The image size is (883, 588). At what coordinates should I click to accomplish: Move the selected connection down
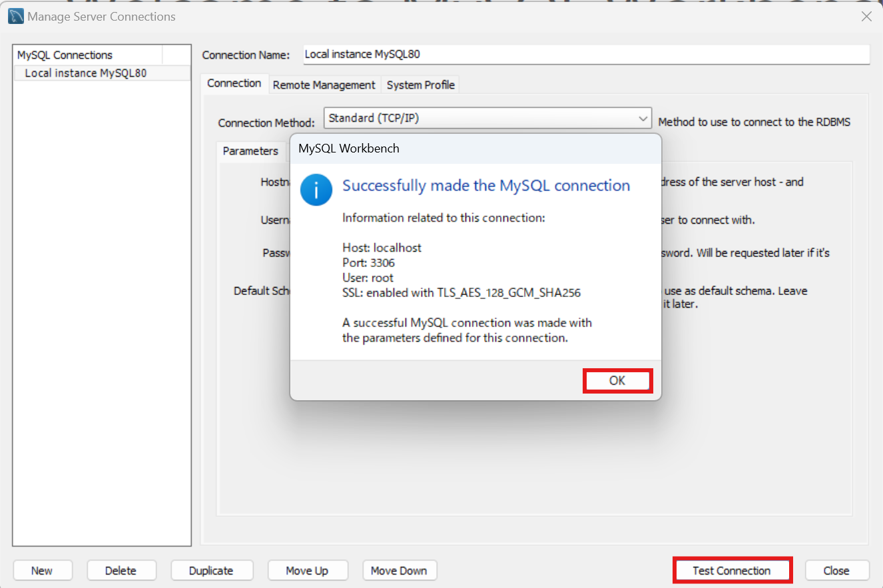tap(400, 570)
